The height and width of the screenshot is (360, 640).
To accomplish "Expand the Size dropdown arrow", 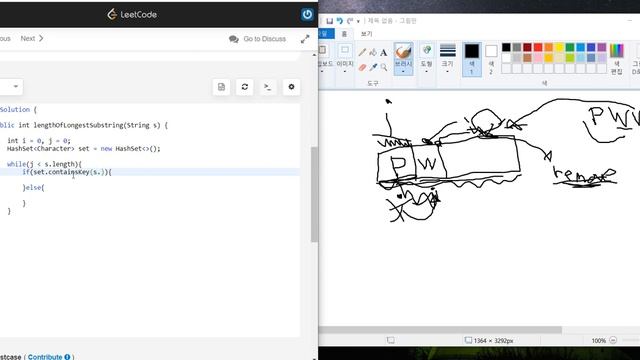I will pyautogui.click(x=448, y=71).
